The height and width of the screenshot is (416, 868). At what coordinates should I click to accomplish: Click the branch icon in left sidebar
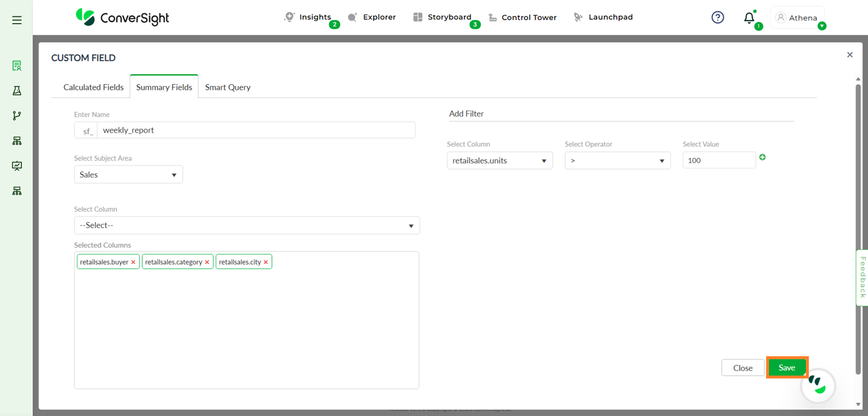pyautogui.click(x=17, y=116)
